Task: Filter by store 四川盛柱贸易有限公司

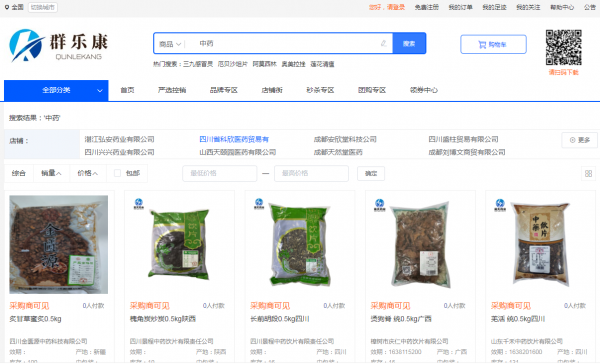Action: [463, 139]
